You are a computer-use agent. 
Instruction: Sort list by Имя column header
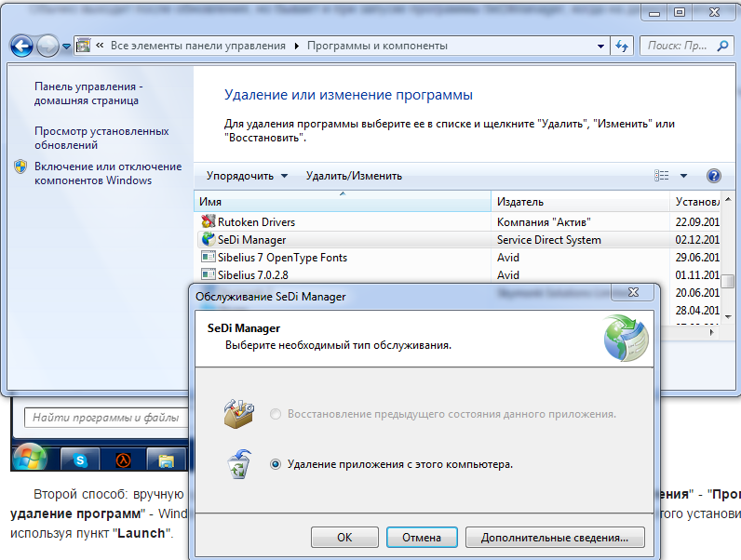tap(343, 202)
